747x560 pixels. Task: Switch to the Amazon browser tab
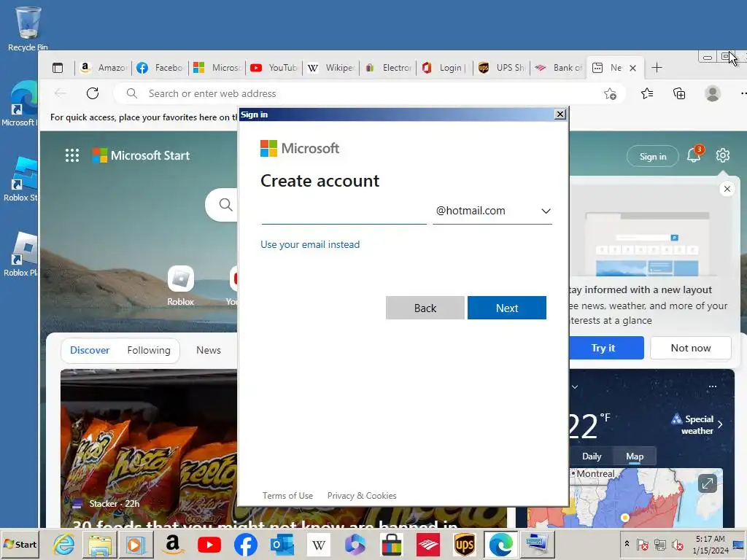coord(104,68)
